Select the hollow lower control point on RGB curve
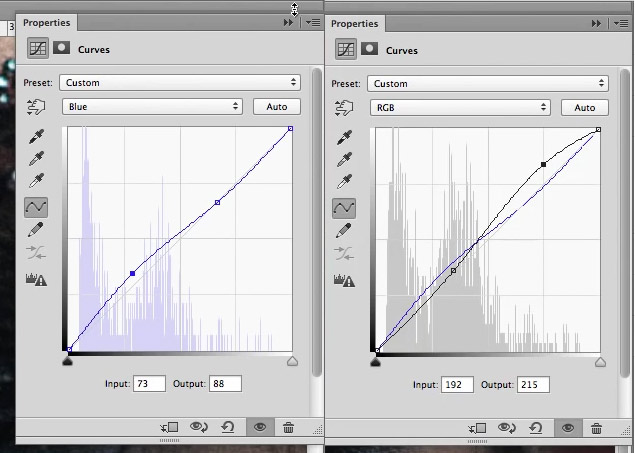Viewport: 635px width, 453px height. [x=453, y=270]
